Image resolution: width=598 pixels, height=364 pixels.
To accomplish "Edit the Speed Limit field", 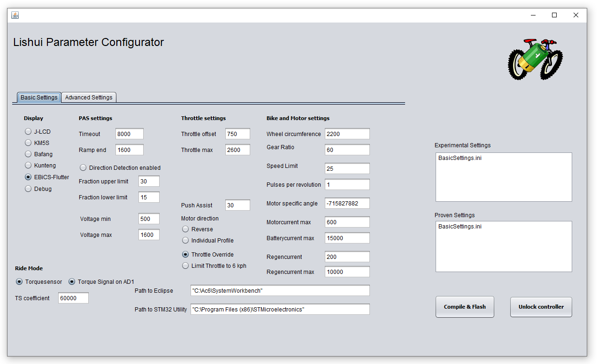I will coord(347,168).
